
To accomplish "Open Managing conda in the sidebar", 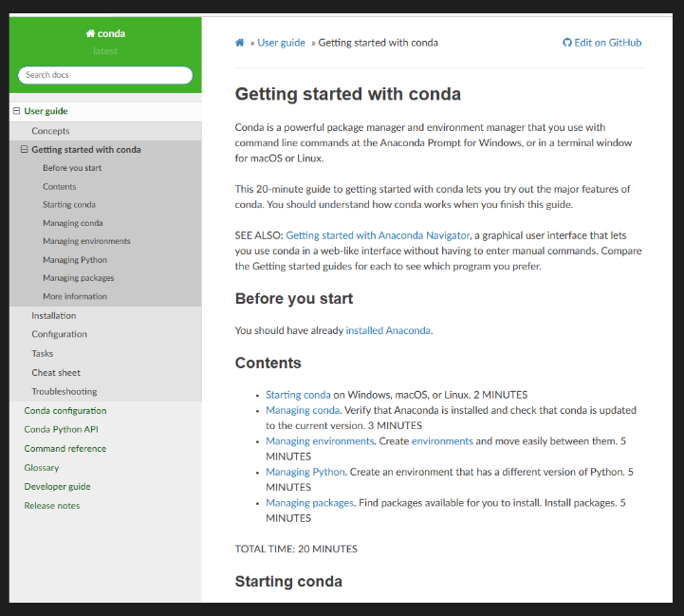I will (x=73, y=223).
